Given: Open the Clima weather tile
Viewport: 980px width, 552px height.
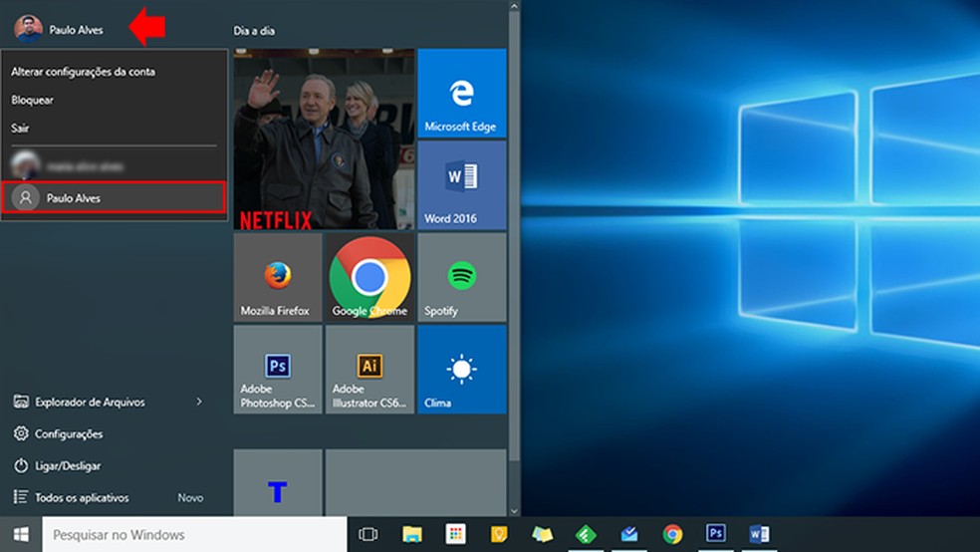Looking at the screenshot, I should pos(461,370).
